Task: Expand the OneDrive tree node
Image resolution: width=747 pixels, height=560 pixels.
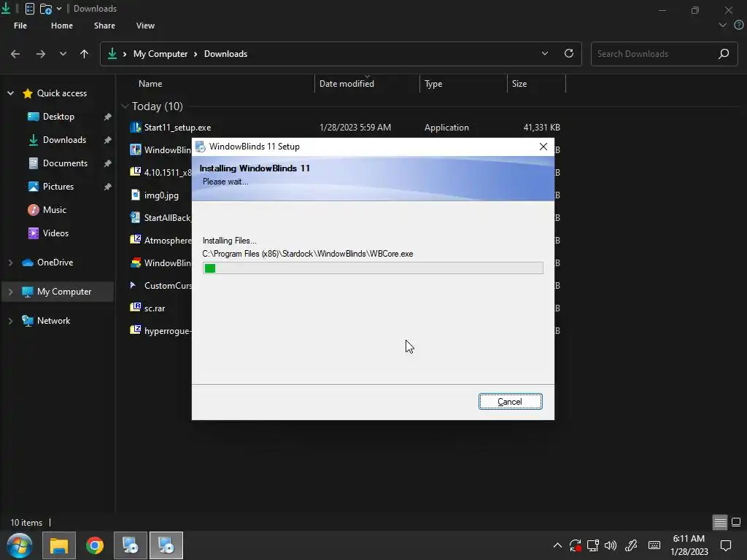Action: pos(10,262)
